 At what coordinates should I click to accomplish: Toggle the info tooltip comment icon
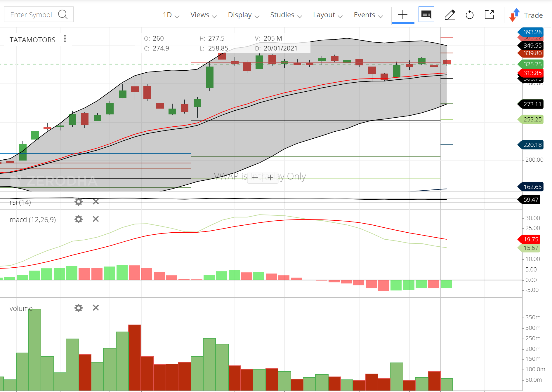(x=426, y=14)
